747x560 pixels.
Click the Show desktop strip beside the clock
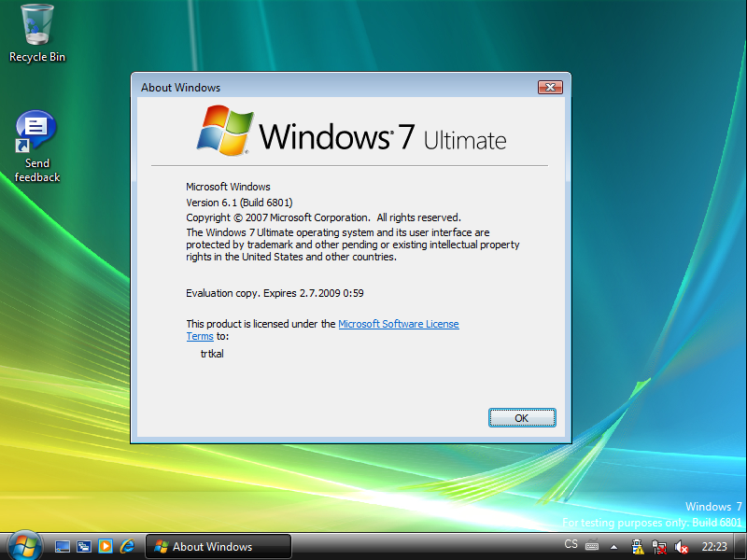(740, 546)
